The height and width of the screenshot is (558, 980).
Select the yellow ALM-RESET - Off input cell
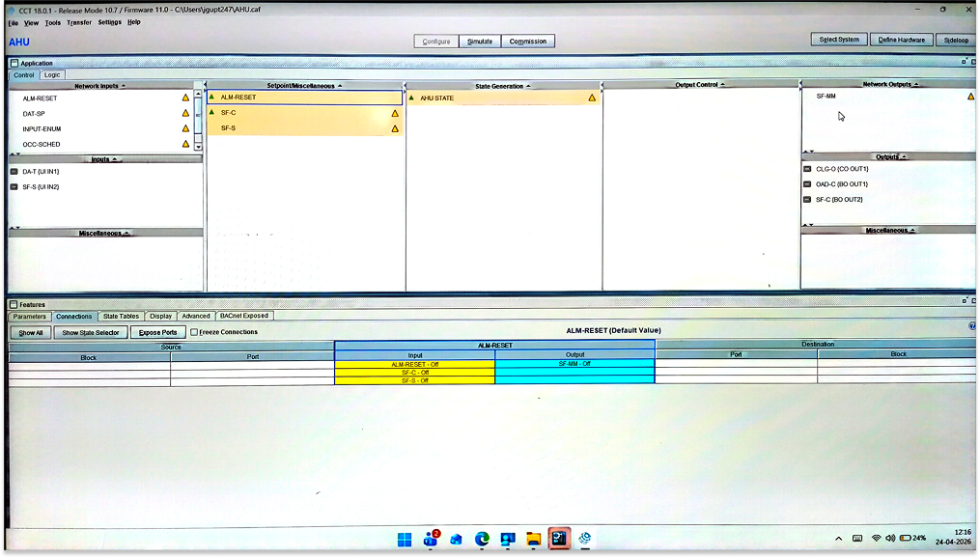[x=415, y=364]
